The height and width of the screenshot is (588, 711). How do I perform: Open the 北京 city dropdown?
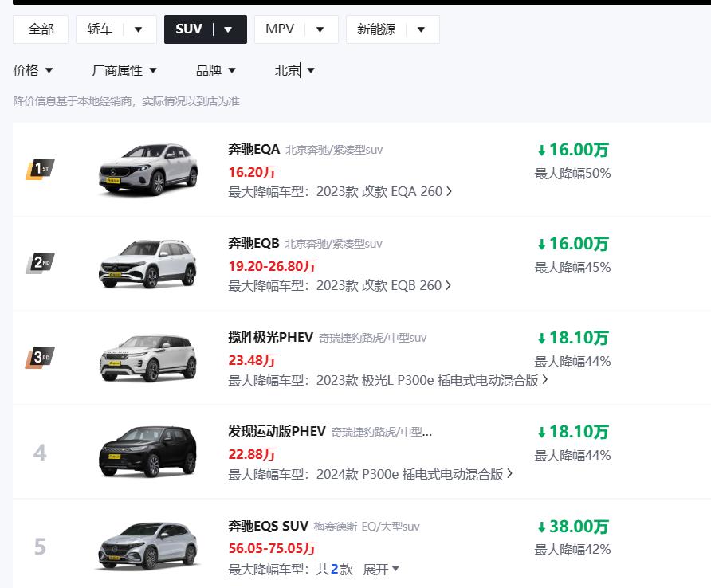[295, 70]
